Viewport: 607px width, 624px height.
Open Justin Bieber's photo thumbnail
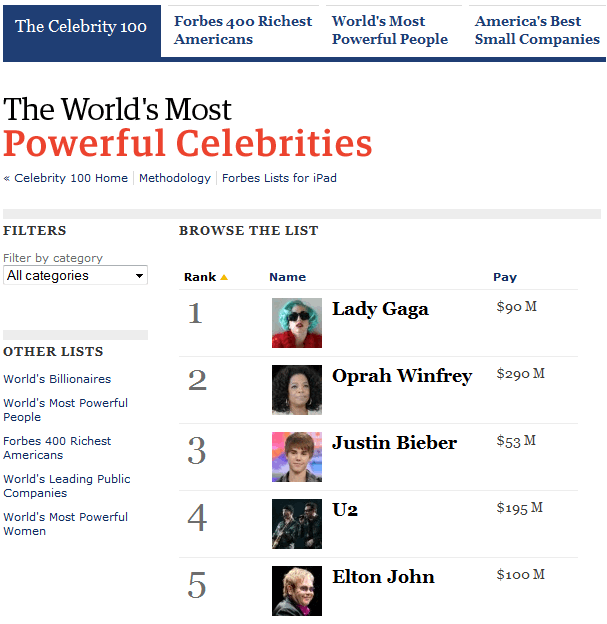[x=297, y=457]
